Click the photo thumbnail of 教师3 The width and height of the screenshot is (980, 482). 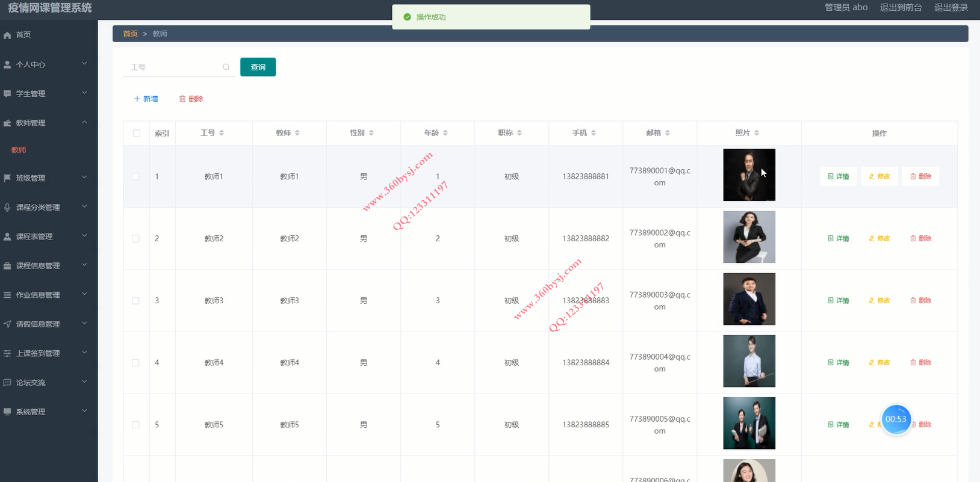tap(749, 299)
